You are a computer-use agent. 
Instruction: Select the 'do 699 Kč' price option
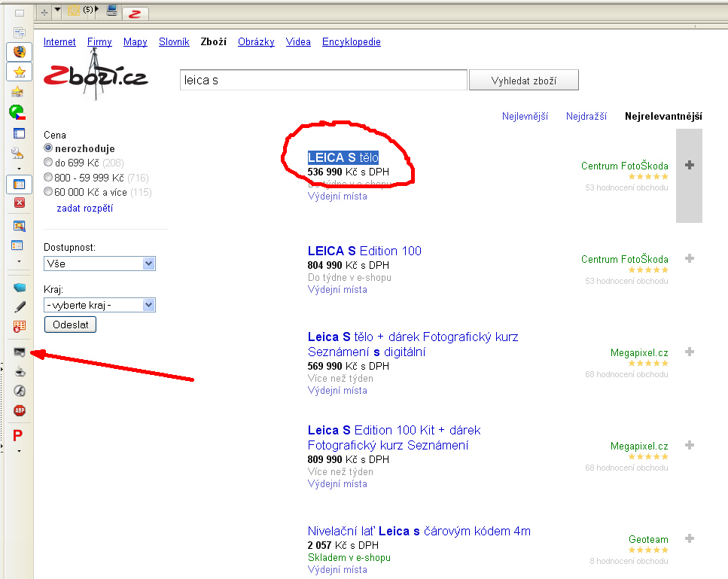(x=48, y=162)
